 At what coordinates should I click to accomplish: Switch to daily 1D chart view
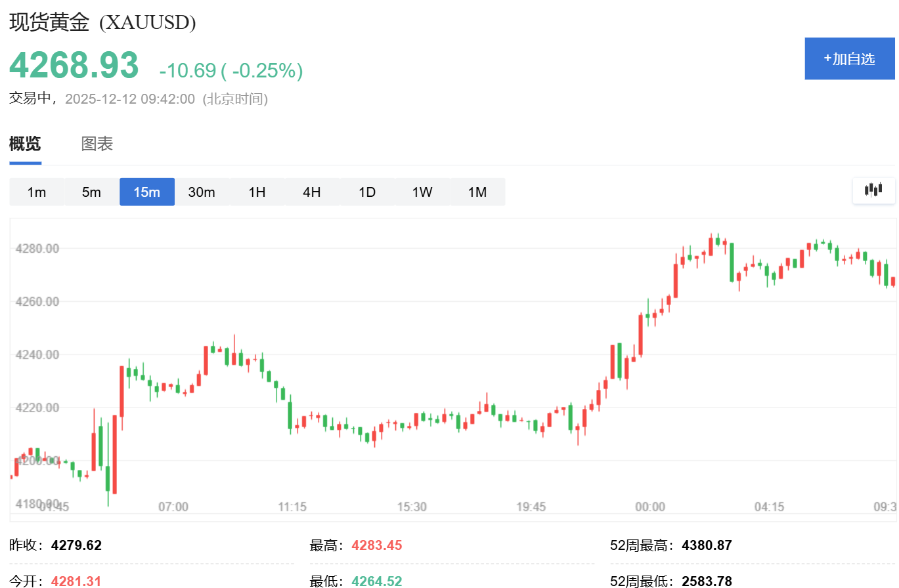tap(367, 192)
